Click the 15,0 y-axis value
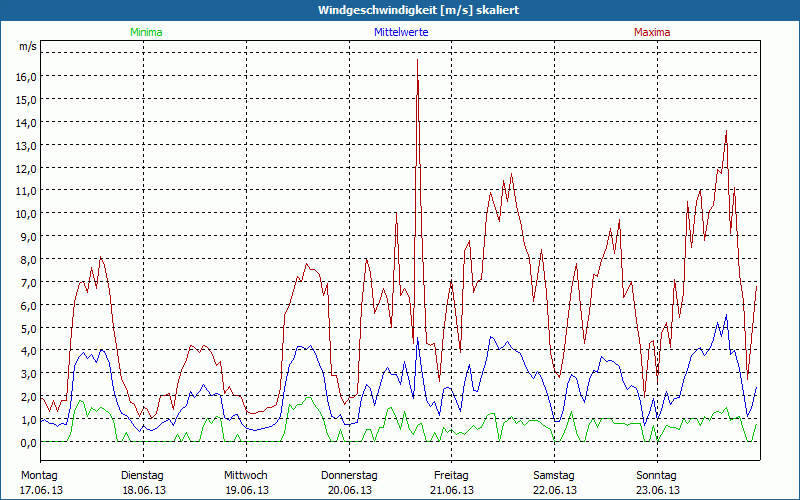 28,99
